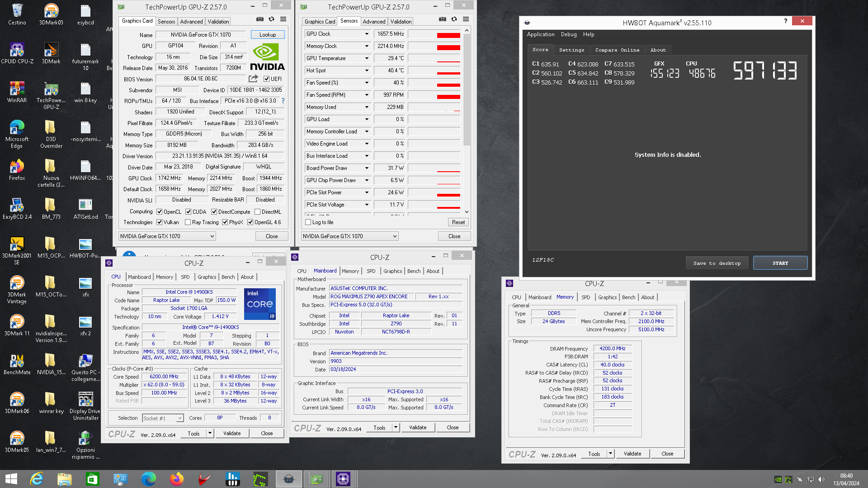The height and width of the screenshot is (488, 868).
Task: Open the GPU Clock sensor dropdown
Action: pos(367,34)
